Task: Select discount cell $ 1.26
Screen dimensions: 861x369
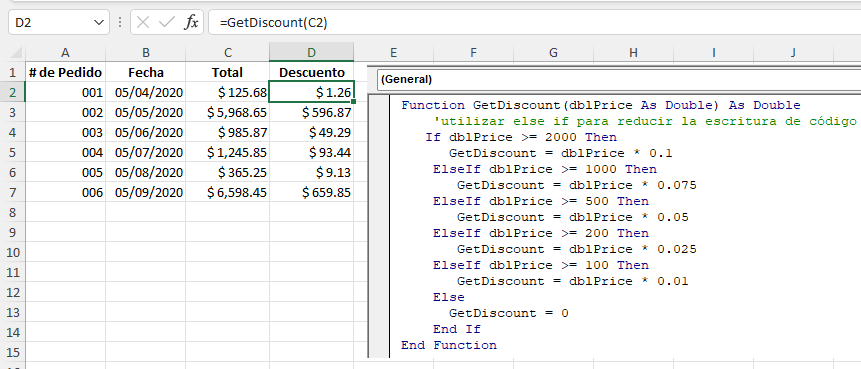Action: pyautogui.click(x=311, y=92)
